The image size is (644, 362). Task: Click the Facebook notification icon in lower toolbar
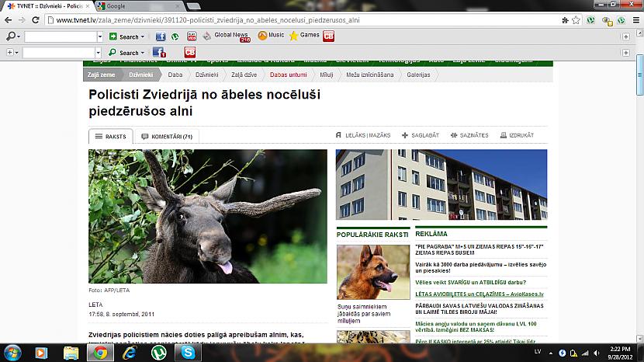tap(159, 52)
